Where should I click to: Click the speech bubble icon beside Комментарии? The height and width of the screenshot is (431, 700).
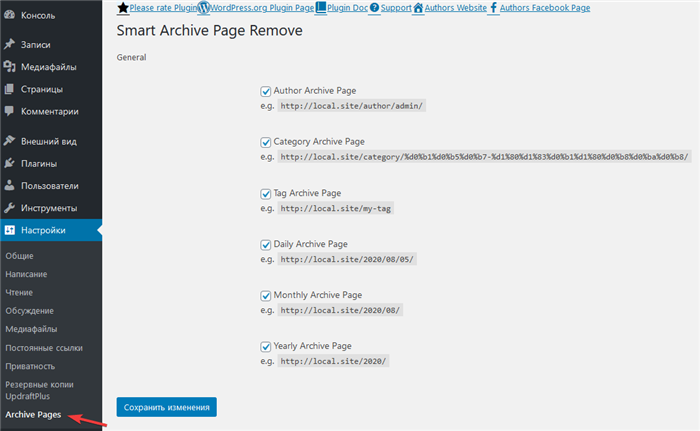(9, 111)
